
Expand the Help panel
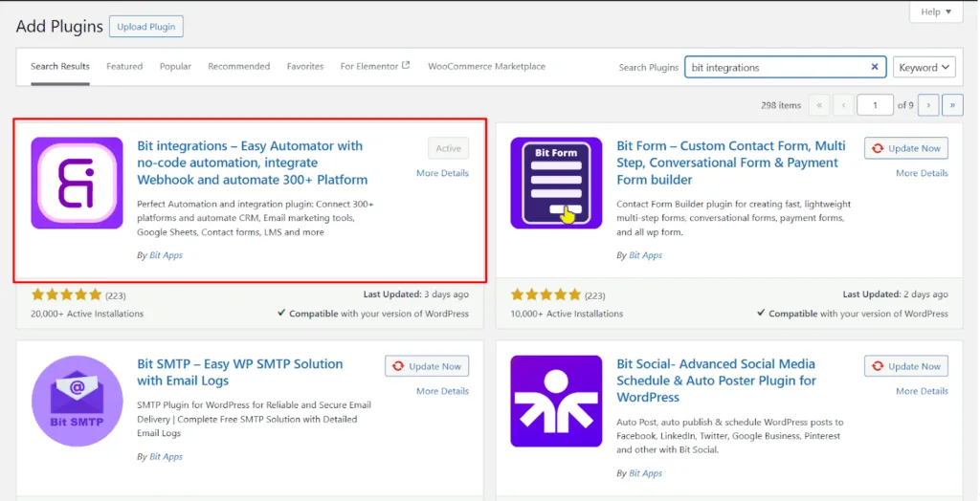point(936,11)
